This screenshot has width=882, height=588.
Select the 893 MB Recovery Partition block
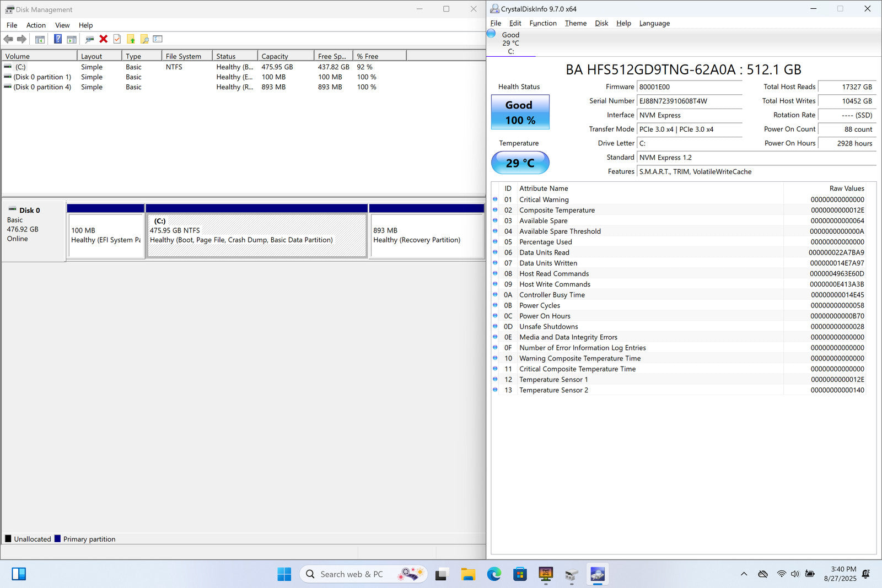pyautogui.click(x=427, y=235)
